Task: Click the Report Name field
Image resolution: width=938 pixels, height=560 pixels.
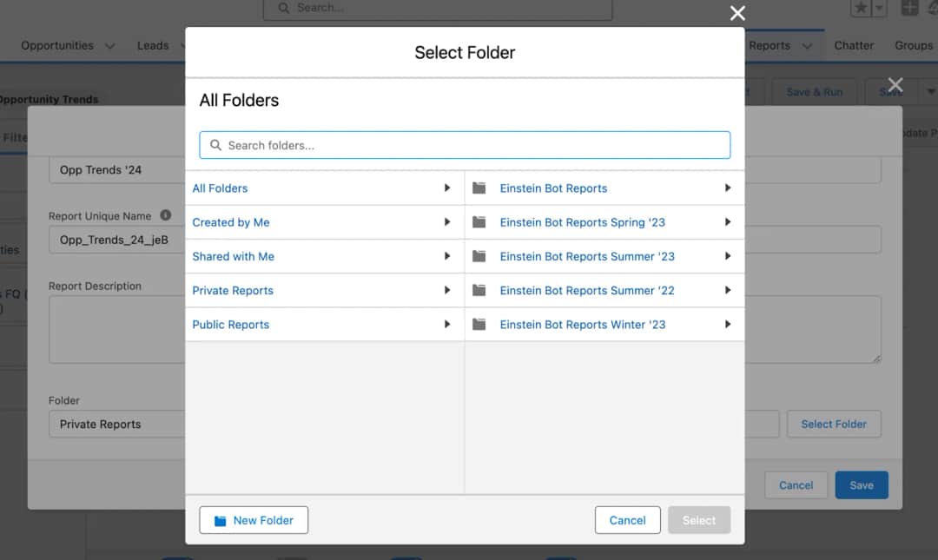Action: pyautogui.click(x=116, y=170)
